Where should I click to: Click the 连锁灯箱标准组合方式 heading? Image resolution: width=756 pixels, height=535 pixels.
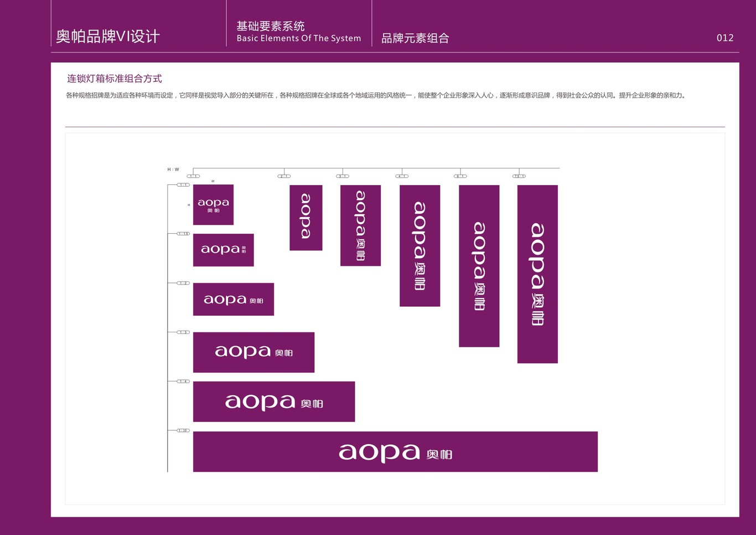115,79
